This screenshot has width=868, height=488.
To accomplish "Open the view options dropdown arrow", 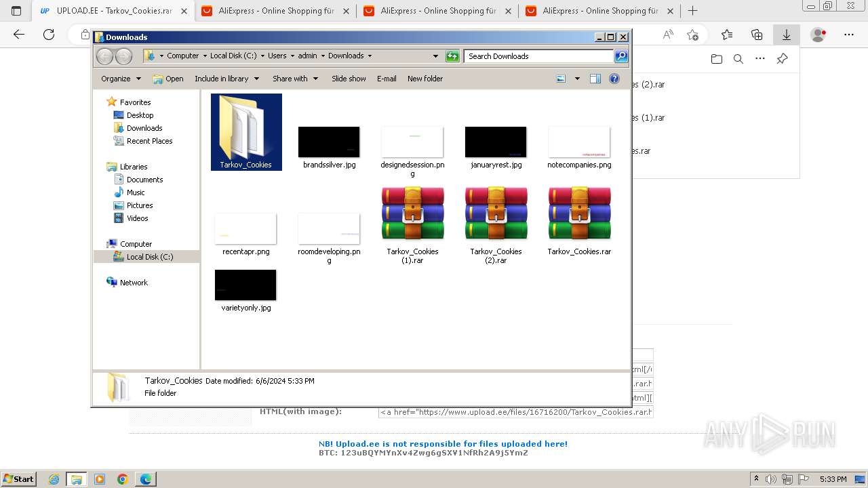I will 577,79.
